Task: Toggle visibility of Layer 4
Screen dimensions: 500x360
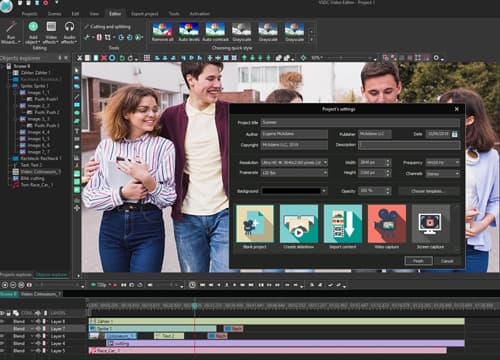Action: [x=2, y=343]
